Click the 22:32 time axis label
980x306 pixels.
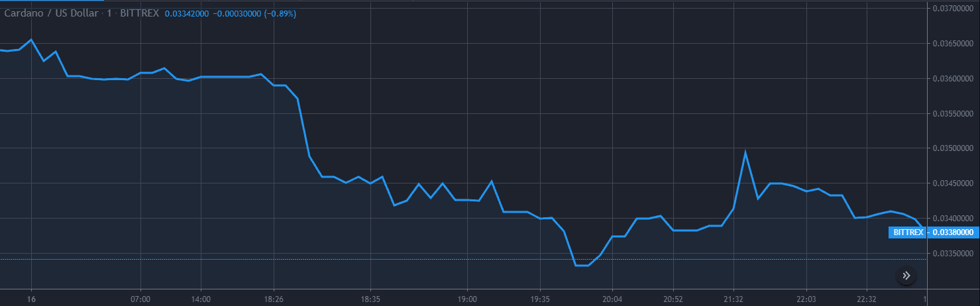[x=867, y=299]
